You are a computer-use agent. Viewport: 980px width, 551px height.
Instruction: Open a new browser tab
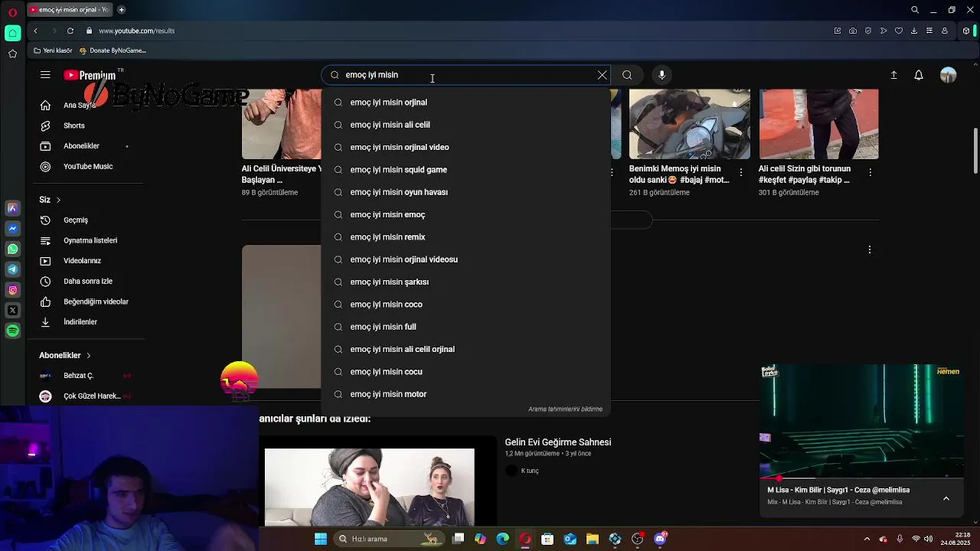coord(121,10)
